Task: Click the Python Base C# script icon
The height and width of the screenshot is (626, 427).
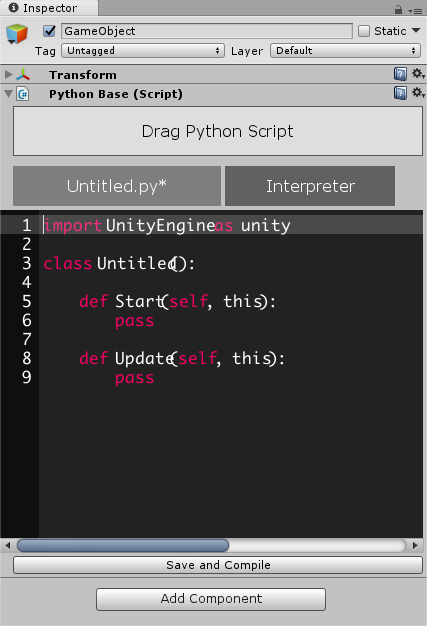Action: (23, 94)
